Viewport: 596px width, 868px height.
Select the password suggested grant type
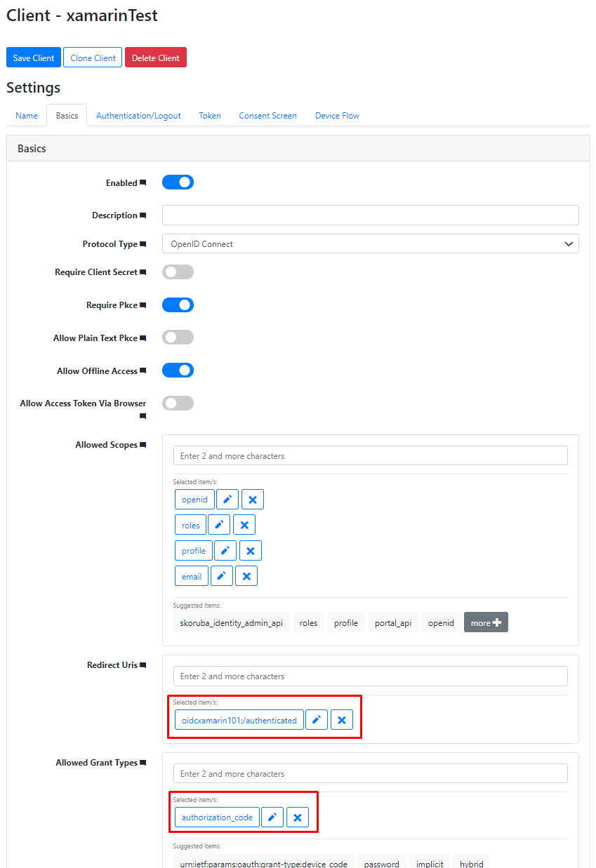point(381,864)
